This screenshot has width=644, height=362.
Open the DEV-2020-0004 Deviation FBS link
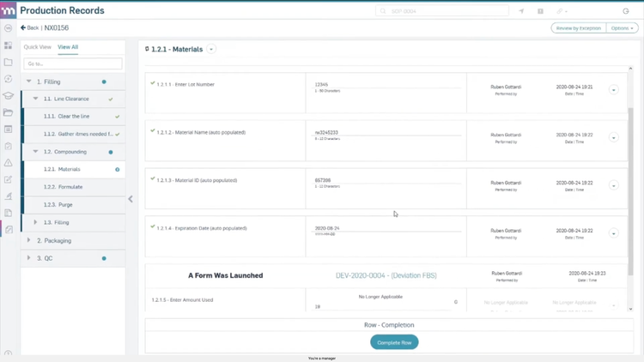(x=386, y=275)
